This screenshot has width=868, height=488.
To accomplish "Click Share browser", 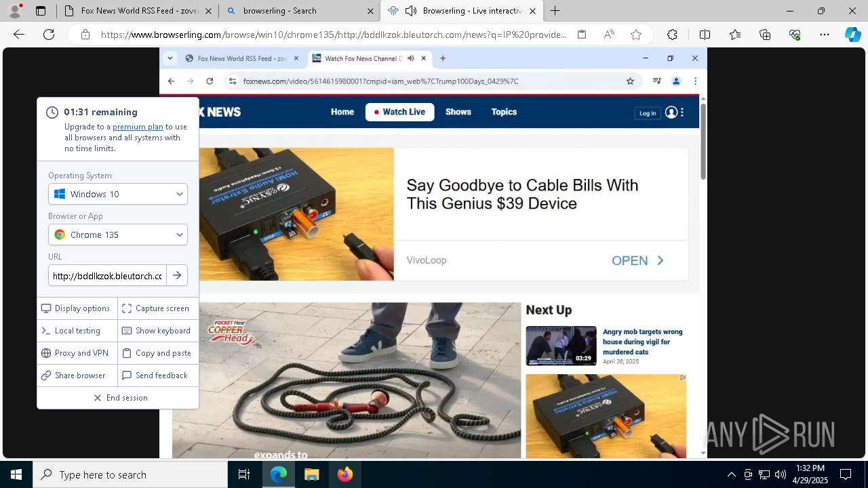I will pos(77,375).
